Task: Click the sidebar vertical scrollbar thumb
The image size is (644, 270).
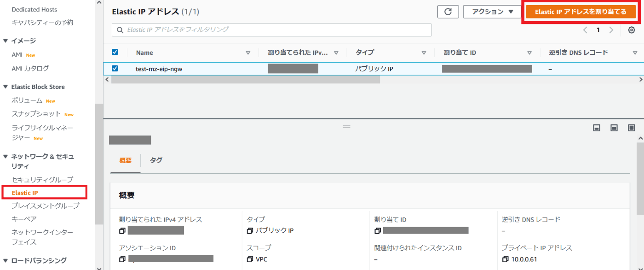Action: pos(99,164)
